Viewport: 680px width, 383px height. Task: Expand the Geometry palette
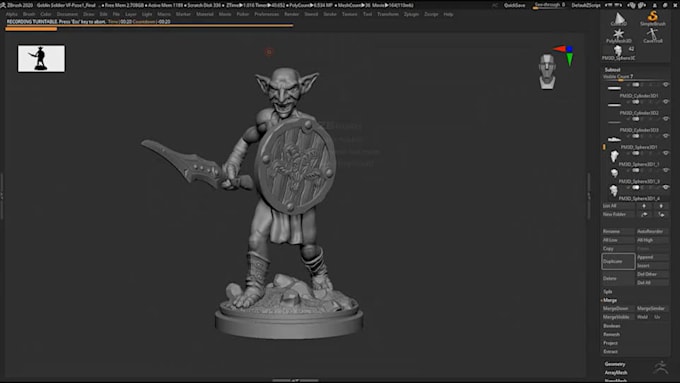615,364
